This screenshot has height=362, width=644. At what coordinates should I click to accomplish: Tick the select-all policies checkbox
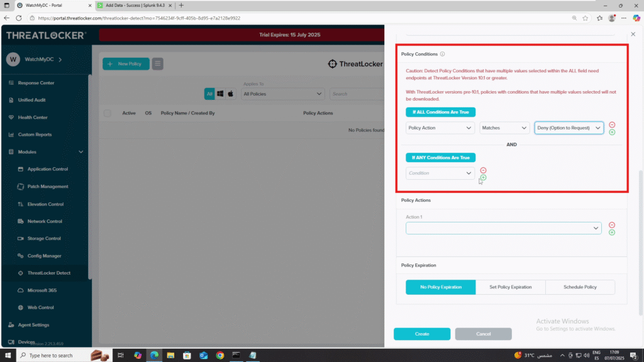pyautogui.click(x=107, y=113)
